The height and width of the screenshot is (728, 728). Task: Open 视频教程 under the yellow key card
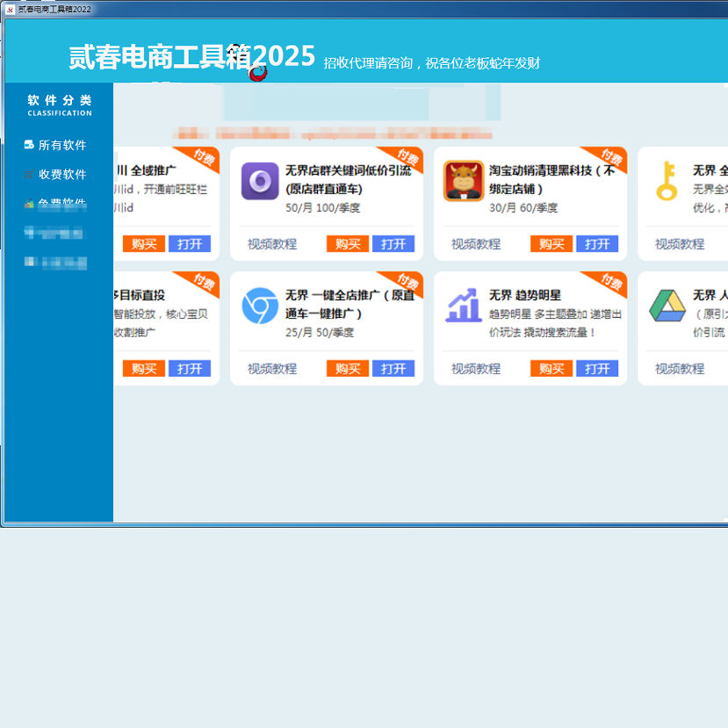680,244
